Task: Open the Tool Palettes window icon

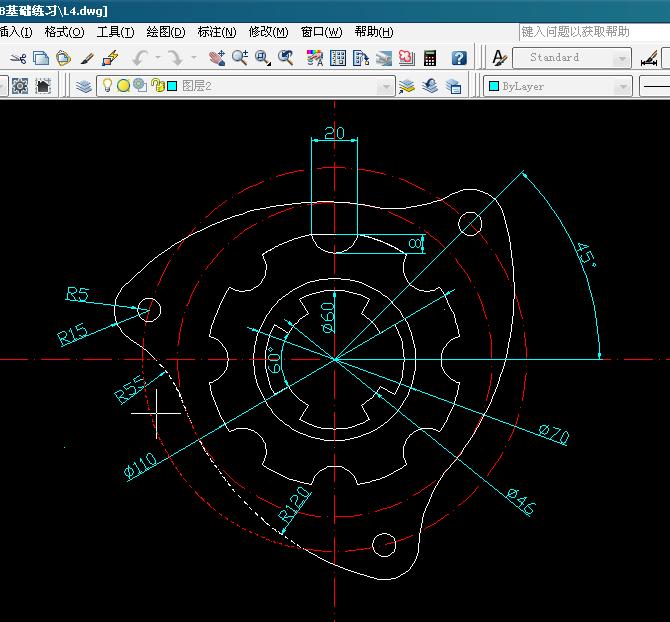Action: pos(361,58)
